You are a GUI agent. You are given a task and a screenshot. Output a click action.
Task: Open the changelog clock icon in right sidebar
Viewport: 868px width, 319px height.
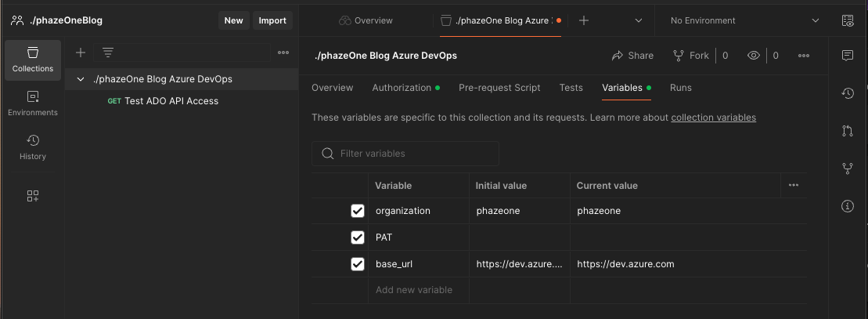[x=848, y=93]
